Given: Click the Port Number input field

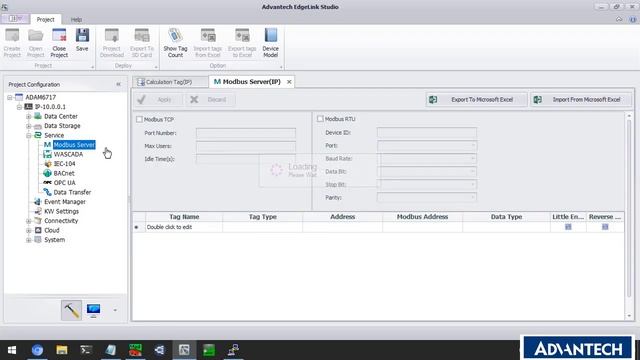Looking at the screenshot, I should click(x=246, y=133).
